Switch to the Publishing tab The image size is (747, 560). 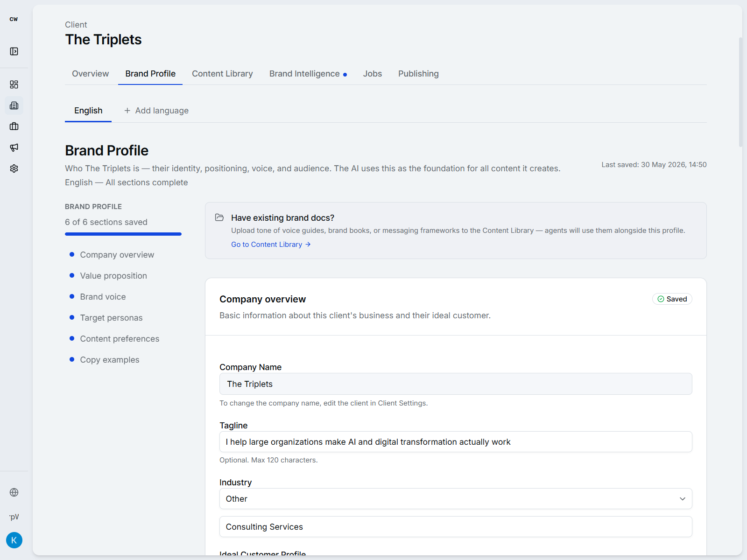coord(418,74)
